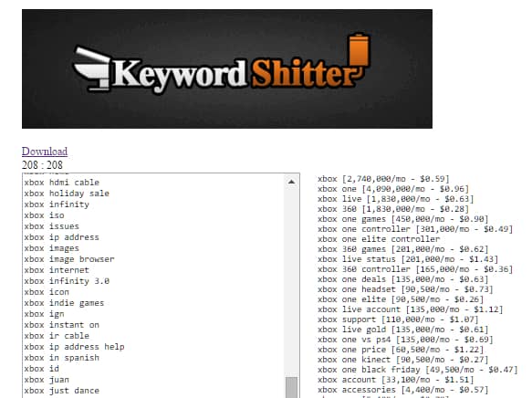532x398 pixels.
Task: Click 'xbox one deals' row
Action: pos(403,279)
